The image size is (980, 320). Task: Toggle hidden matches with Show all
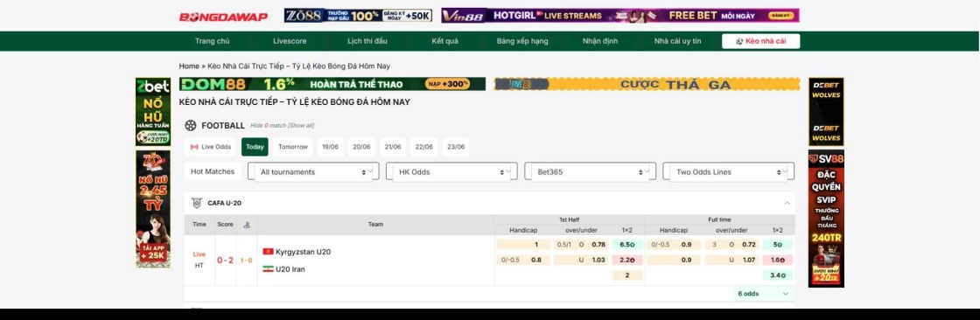(301, 126)
